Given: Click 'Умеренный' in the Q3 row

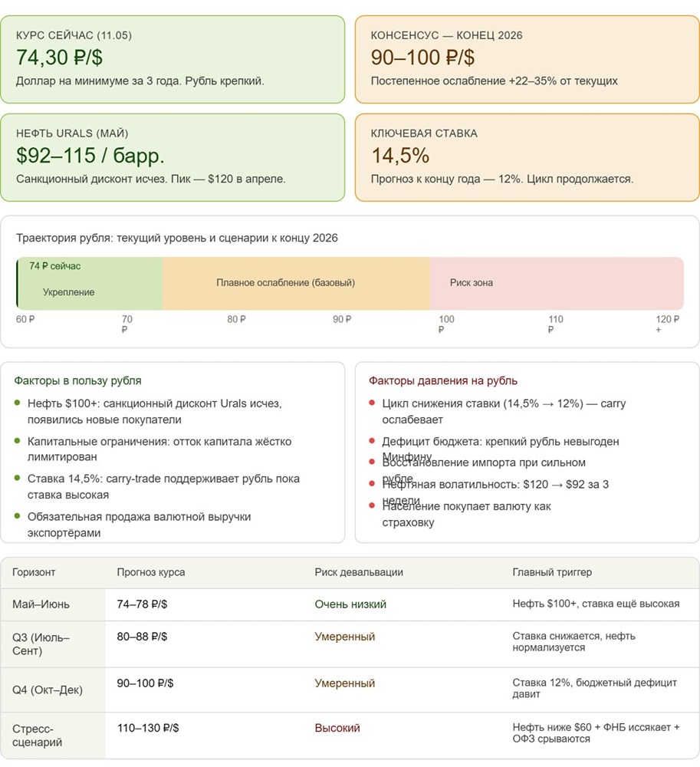Looking at the screenshot, I should (x=344, y=637).
